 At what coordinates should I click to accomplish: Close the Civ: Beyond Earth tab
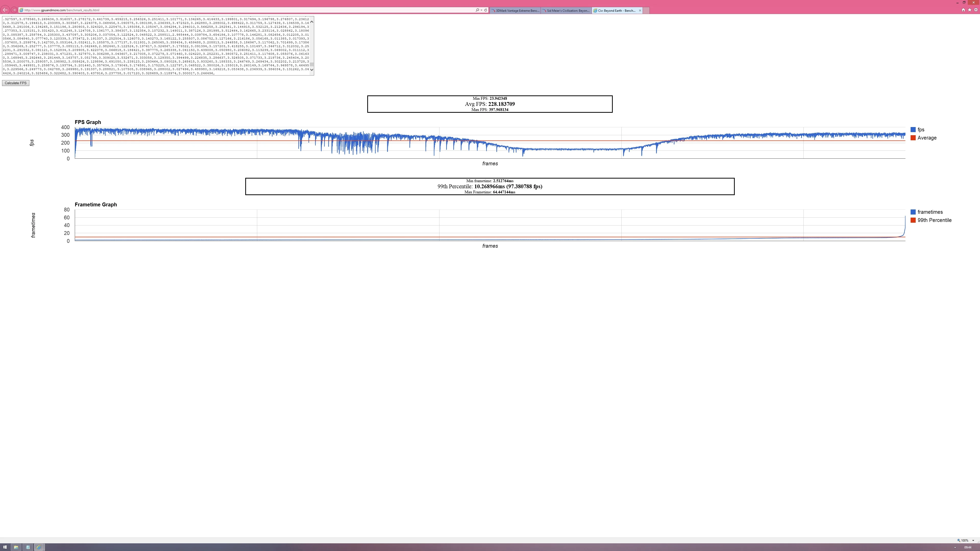(x=640, y=11)
